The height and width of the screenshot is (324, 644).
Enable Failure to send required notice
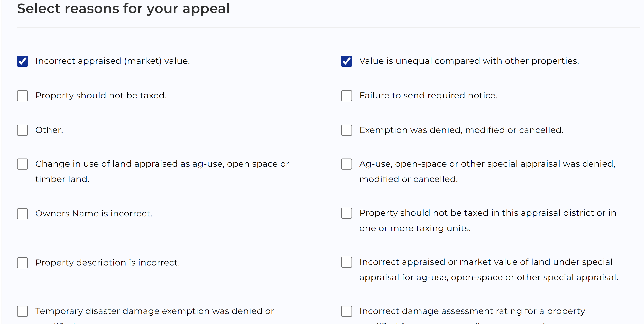346,96
